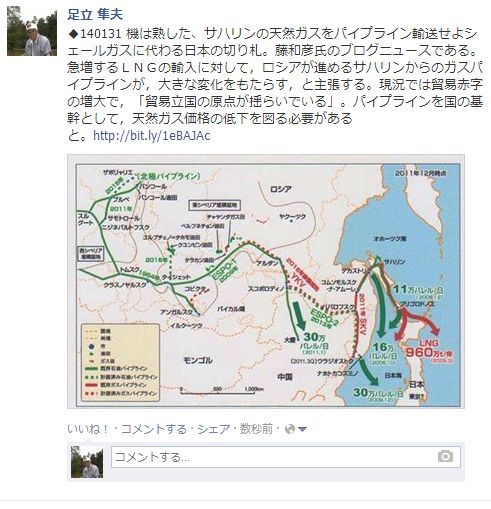Image resolution: width=491 pixels, height=509 pixels.
Task: Click into the コメントする... input field
Action: (x=286, y=457)
